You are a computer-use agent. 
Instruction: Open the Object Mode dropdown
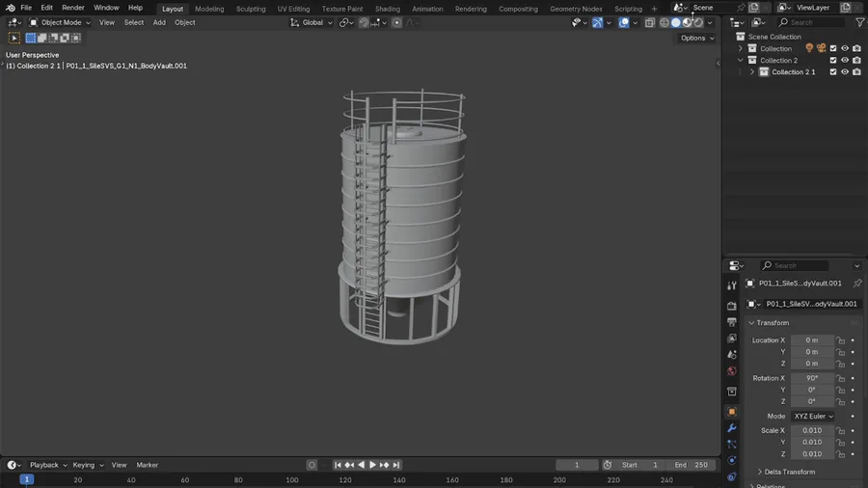(60, 22)
